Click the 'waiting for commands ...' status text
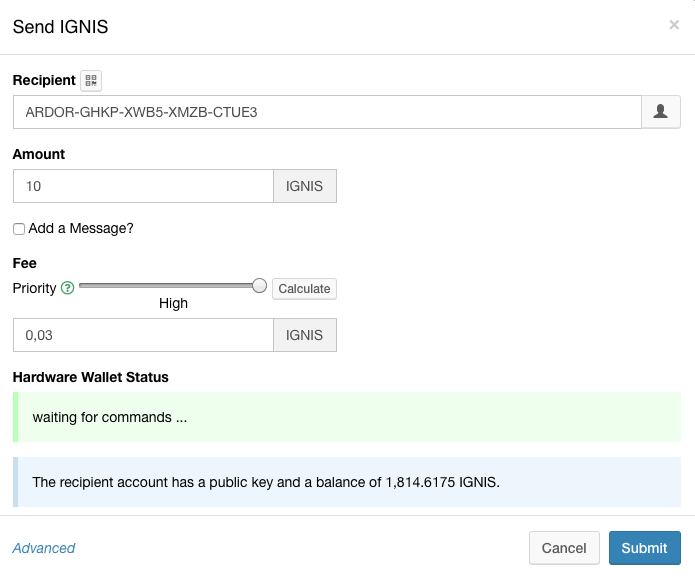Viewport: 695px width, 577px height. click(110, 417)
